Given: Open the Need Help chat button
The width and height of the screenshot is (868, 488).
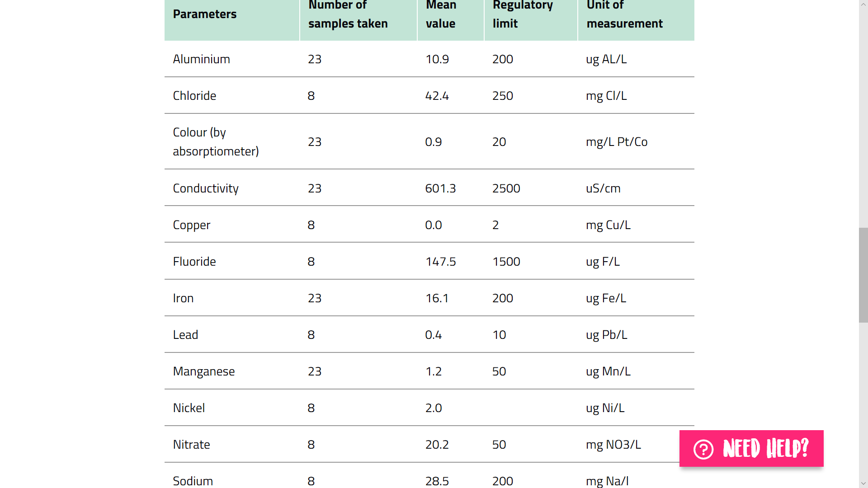Looking at the screenshot, I should pyautogui.click(x=751, y=448).
